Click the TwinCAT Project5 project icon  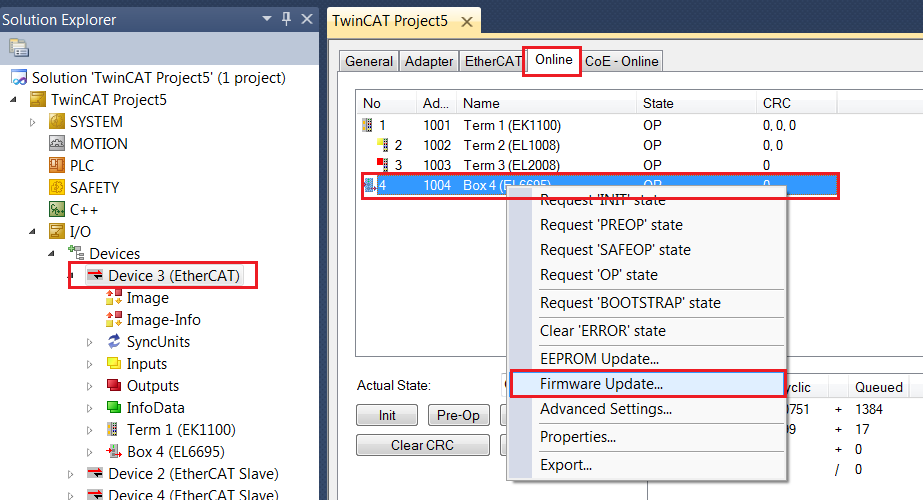(x=38, y=100)
